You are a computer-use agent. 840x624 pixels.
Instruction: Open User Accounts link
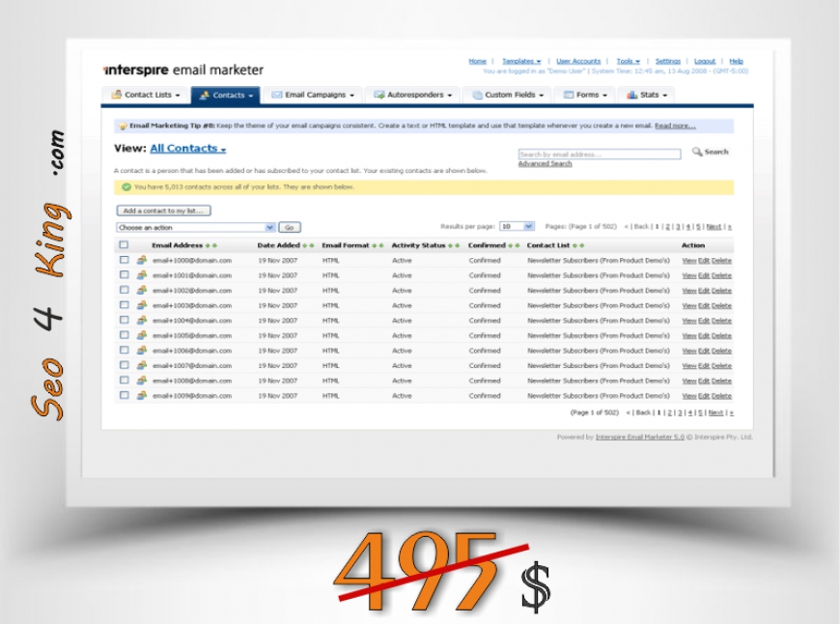click(x=578, y=61)
